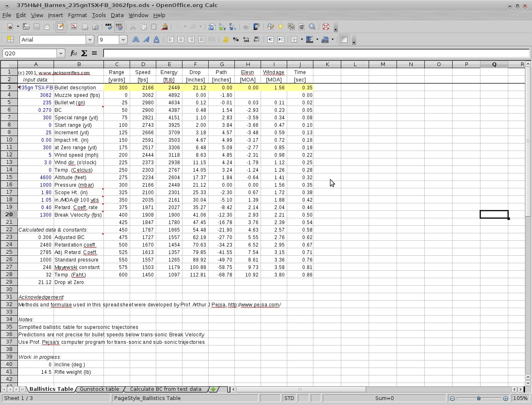This screenshot has height=405, width=532.
Task: Add a decimal place to the selection
Action: point(246,40)
